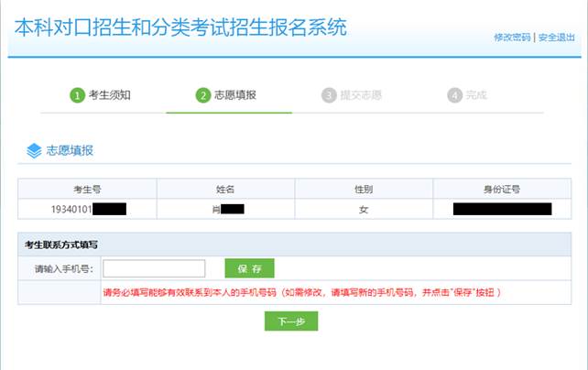Focus the 请输入手机号 phone input field
The height and width of the screenshot is (370, 588).
pos(154,268)
